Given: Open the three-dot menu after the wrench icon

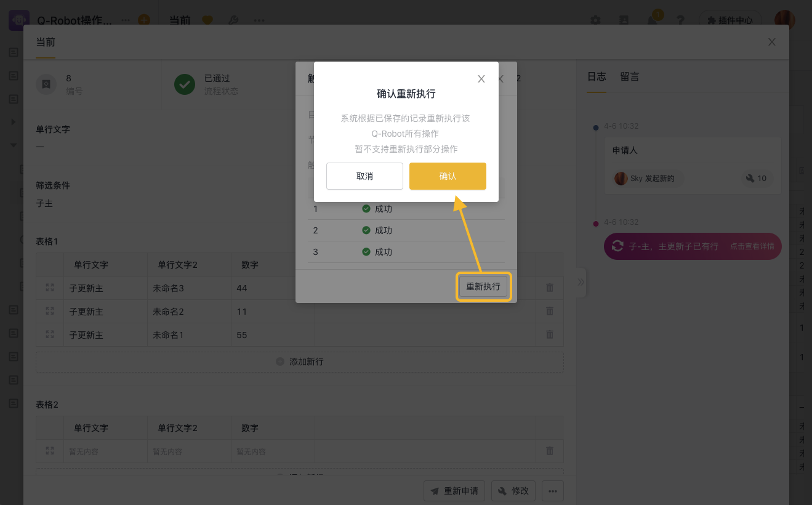Looking at the screenshot, I should (259, 20).
